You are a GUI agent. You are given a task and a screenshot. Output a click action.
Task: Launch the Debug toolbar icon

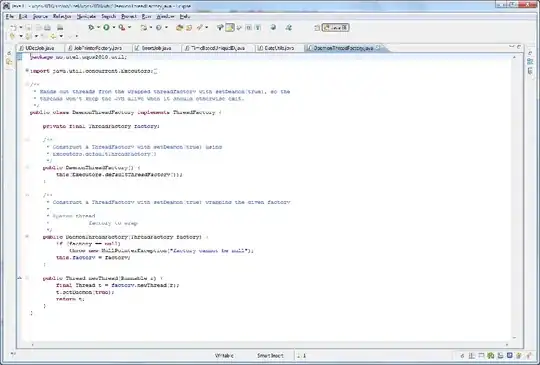click(91, 28)
